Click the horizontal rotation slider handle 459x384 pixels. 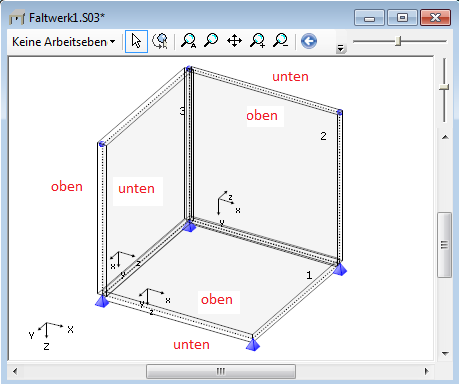(x=398, y=41)
